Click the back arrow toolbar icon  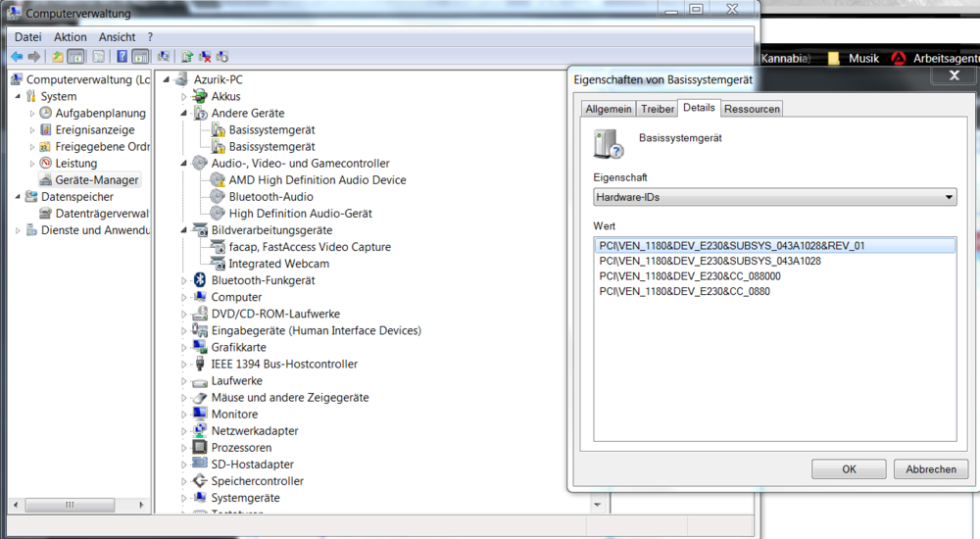pos(17,57)
